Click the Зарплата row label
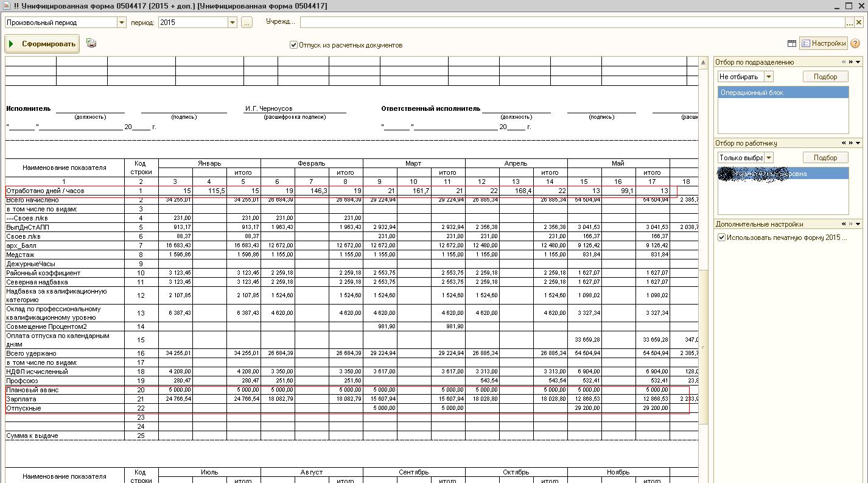This screenshot has height=483, width=868. tap(21, 399)
